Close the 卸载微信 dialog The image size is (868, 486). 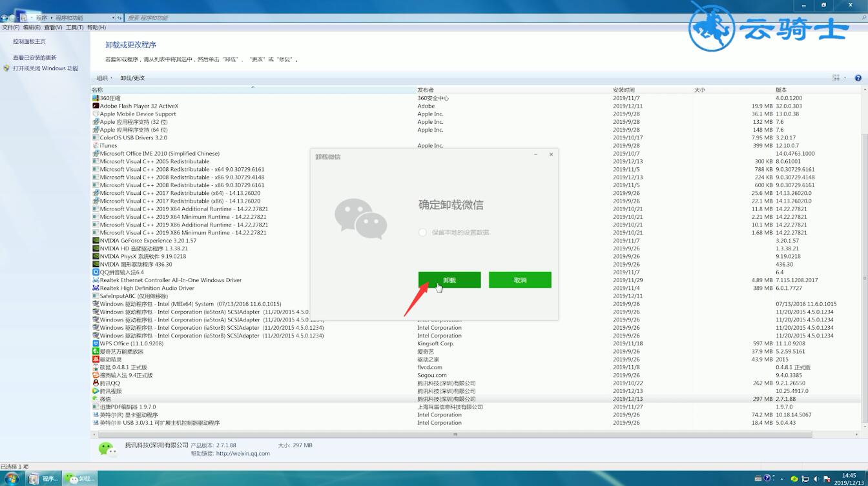click(551, 155)
